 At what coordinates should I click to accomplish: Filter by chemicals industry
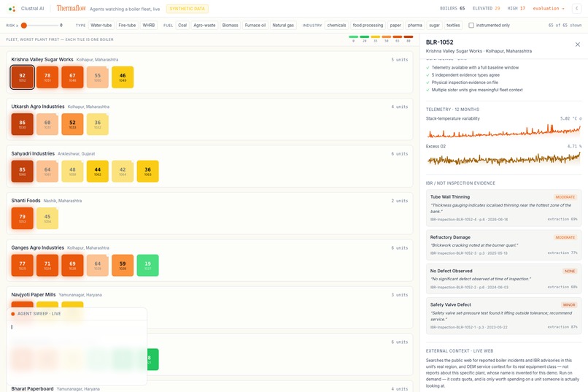click(336, 26)
